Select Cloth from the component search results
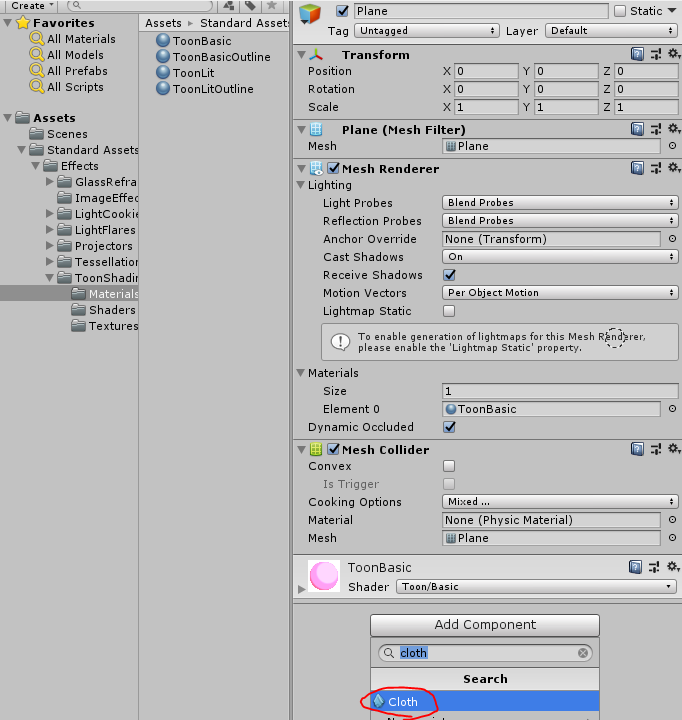This screenshot has height=720, width=682. pyautogui.click(x=485, y=702)
